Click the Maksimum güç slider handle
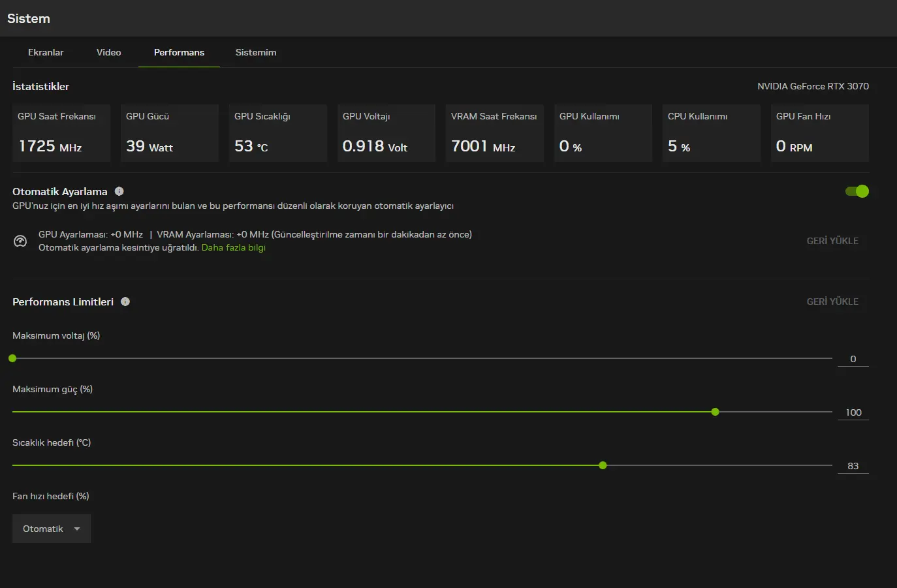Image resolution: width=897 pixels, height=588 pixels. (716, 412)
